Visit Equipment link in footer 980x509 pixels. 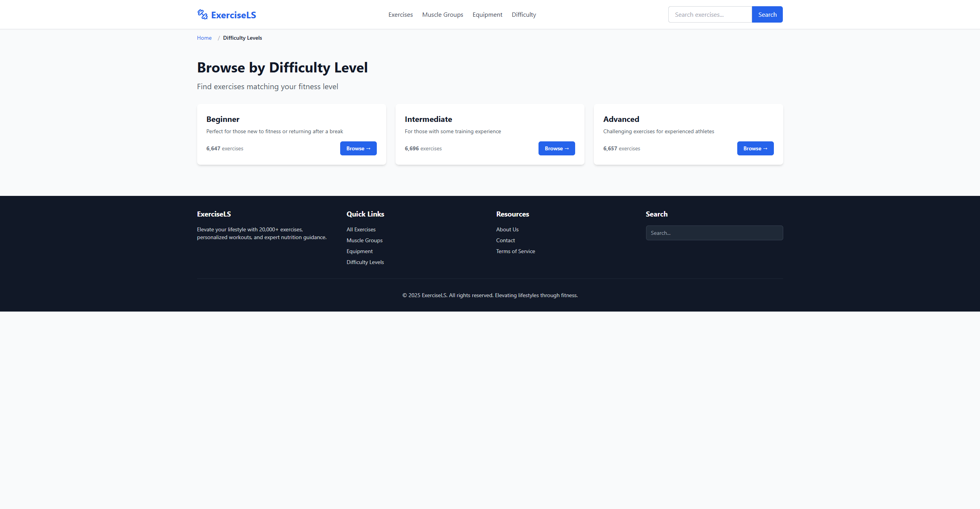[359, 251]
